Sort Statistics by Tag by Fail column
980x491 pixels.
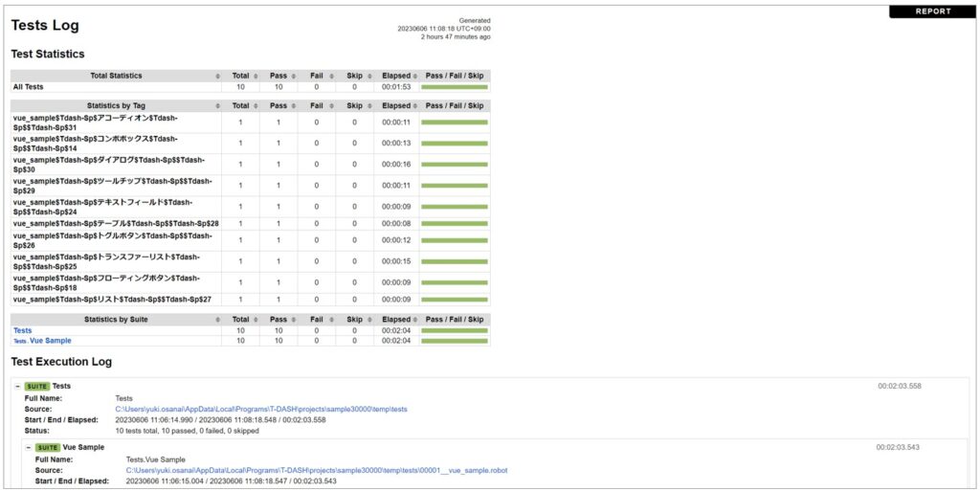[x=317, y=106]
